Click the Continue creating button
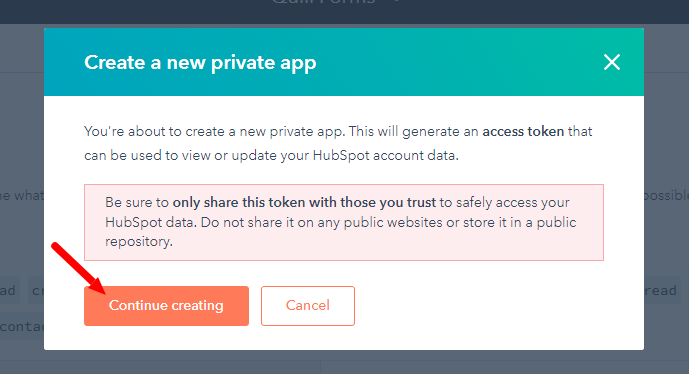 (x=166, y=306)
